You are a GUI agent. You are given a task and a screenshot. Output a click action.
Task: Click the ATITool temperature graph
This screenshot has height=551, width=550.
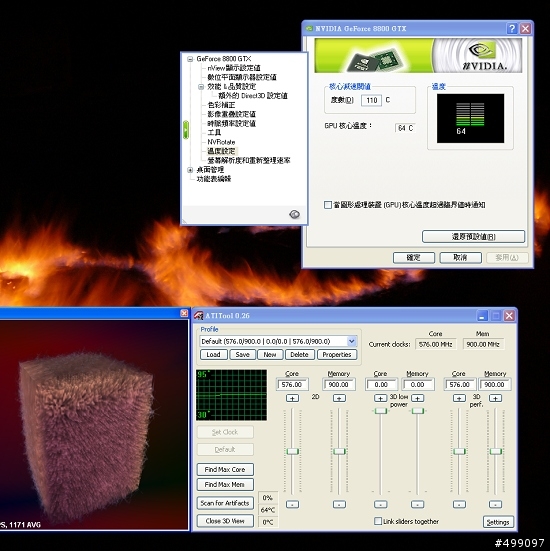pyautogui.click(x=231, y=395)
